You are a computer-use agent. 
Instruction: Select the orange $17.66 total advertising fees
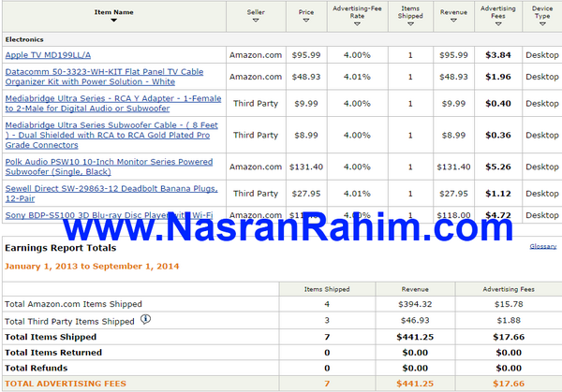[x=509, y=384]
